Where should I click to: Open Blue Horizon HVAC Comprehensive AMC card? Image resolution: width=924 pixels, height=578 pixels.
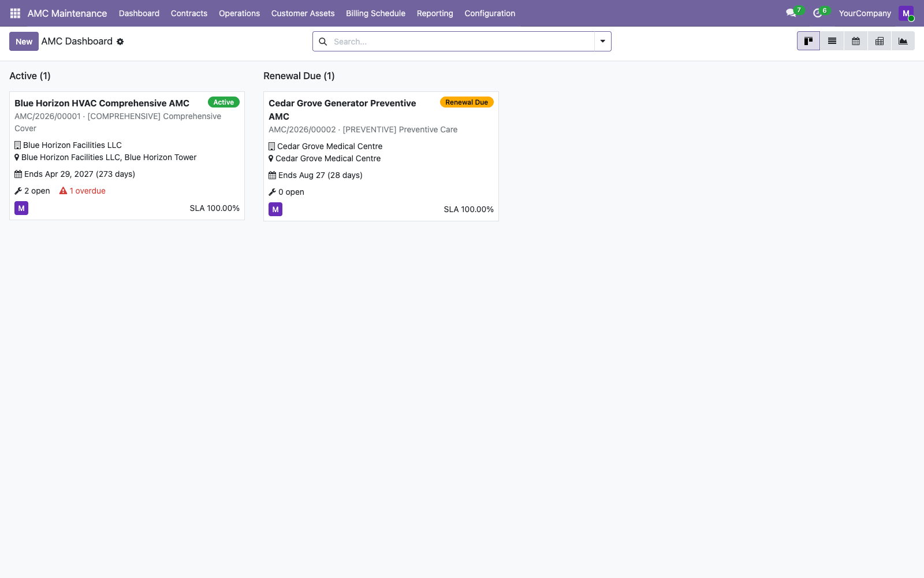[x=127, y=155]
